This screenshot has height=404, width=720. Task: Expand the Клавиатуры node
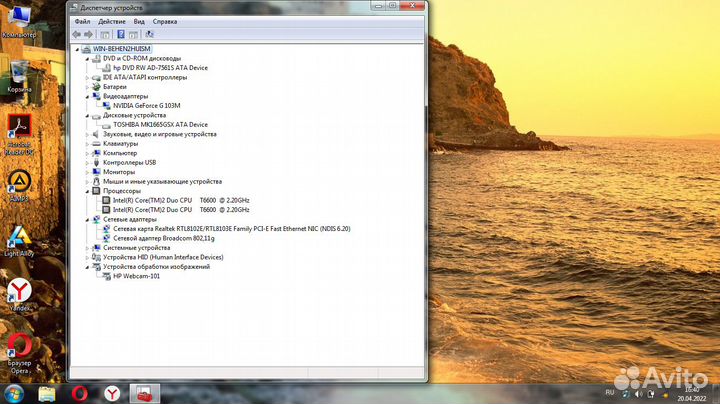tap(87, 144)
